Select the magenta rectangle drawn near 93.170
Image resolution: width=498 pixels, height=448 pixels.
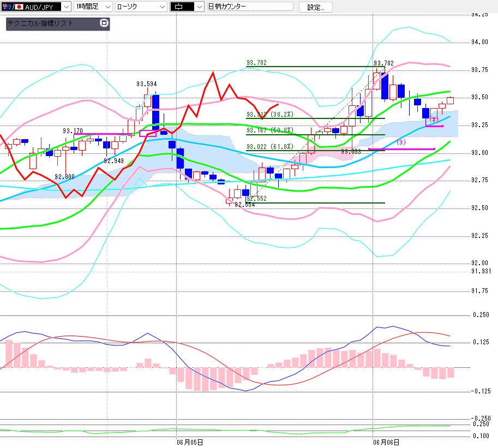point(148,134)
